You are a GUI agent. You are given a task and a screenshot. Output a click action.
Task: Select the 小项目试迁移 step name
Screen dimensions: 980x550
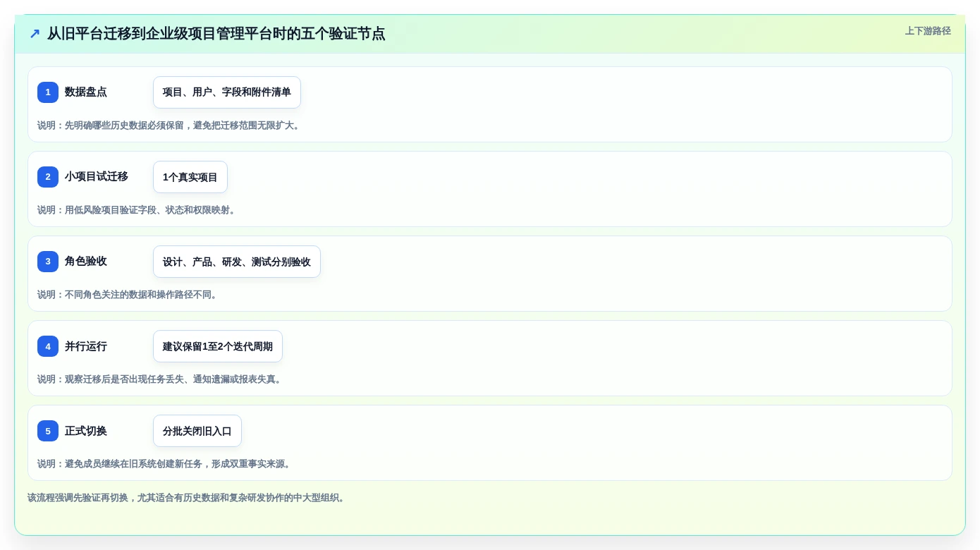pyautogui.click(x=97, y=177)
